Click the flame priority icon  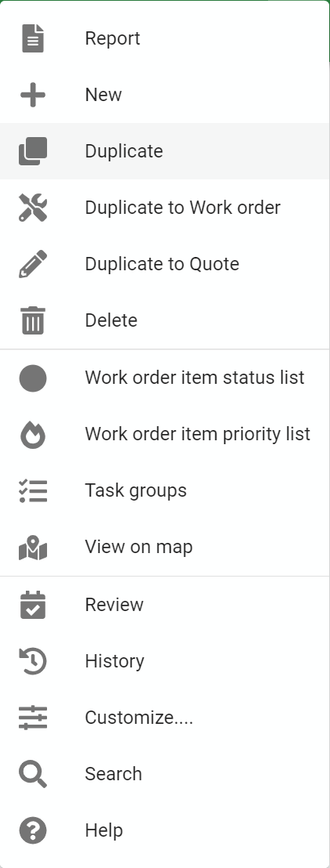coord(33,434)
